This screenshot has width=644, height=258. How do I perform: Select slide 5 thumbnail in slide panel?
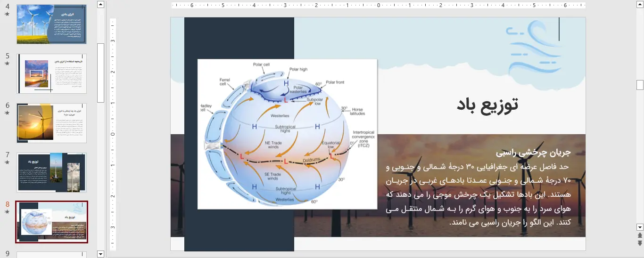point(52,73)
